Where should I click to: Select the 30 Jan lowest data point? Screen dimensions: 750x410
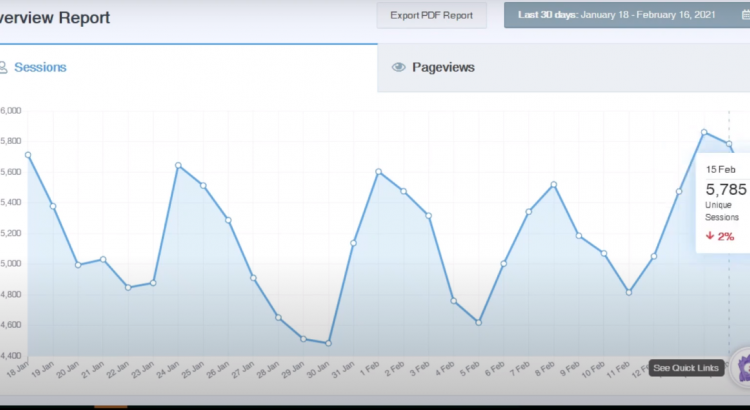tap(328, 343)
